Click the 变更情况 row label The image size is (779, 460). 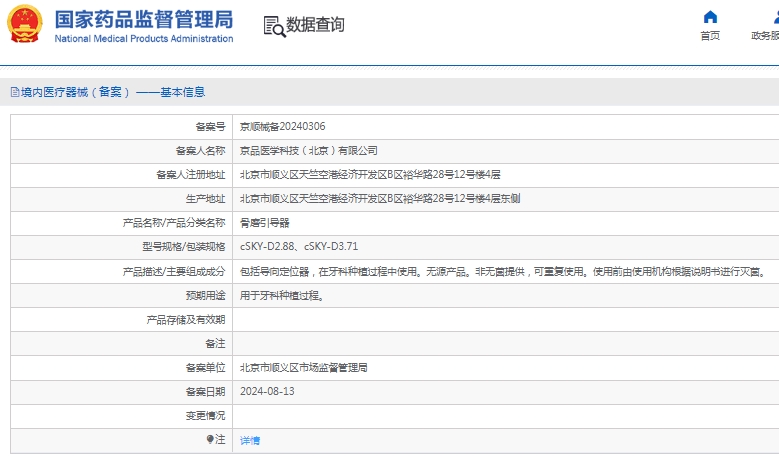tap(205, 415)
